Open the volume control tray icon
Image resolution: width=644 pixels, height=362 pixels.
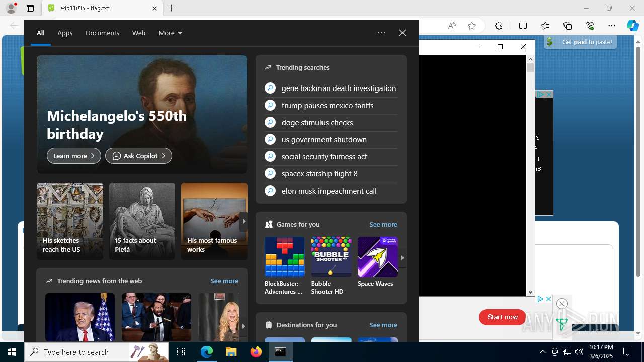point(579,352)
